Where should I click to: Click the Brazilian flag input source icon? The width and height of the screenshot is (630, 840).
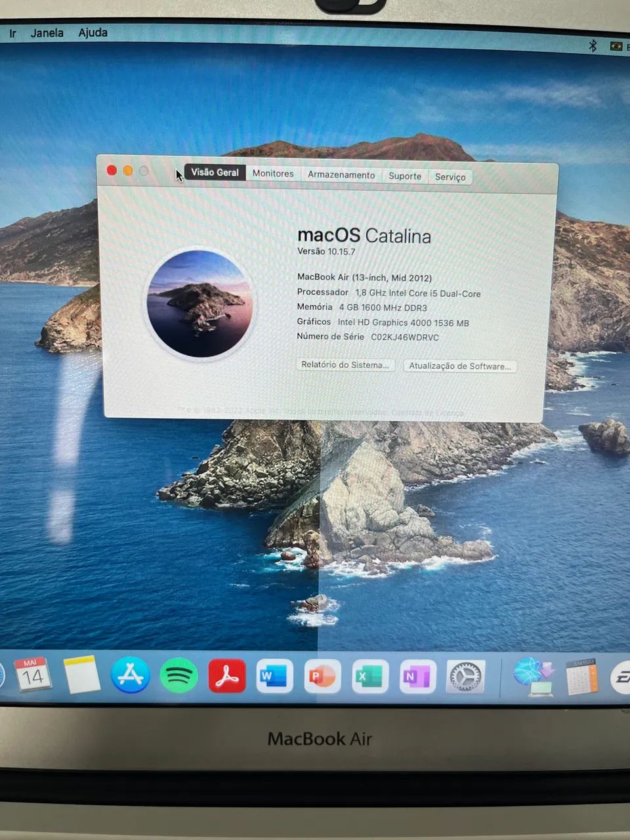pyautogui.click(x=616, y=46)
